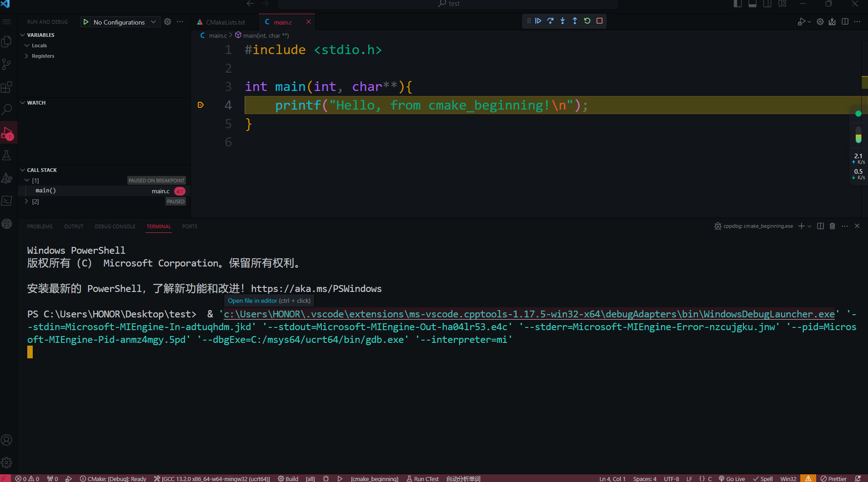Toggle primary side bar layout
The image size is (868, 482).
(x=738, y=4)
